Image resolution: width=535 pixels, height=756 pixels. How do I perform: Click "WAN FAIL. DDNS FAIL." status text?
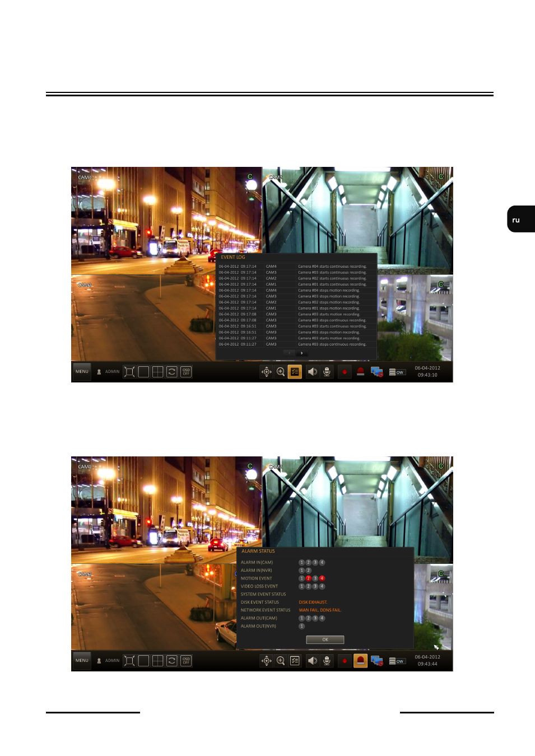(320, 610)
